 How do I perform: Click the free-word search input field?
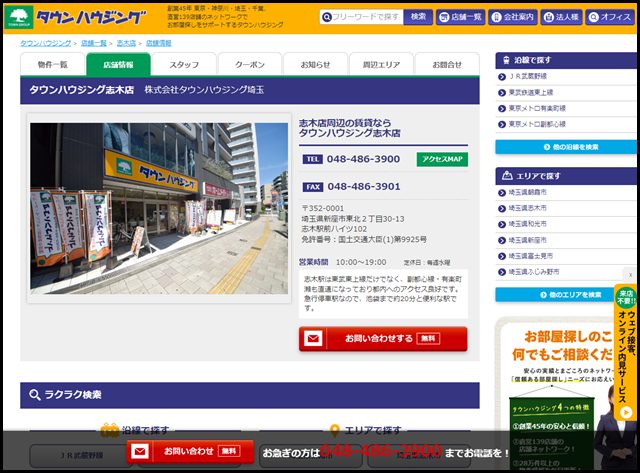(362, 17)
